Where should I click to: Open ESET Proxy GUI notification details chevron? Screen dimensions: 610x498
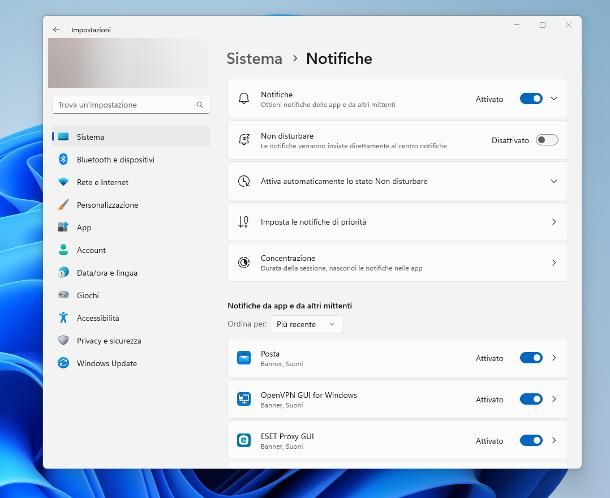[x=554, y=440]
